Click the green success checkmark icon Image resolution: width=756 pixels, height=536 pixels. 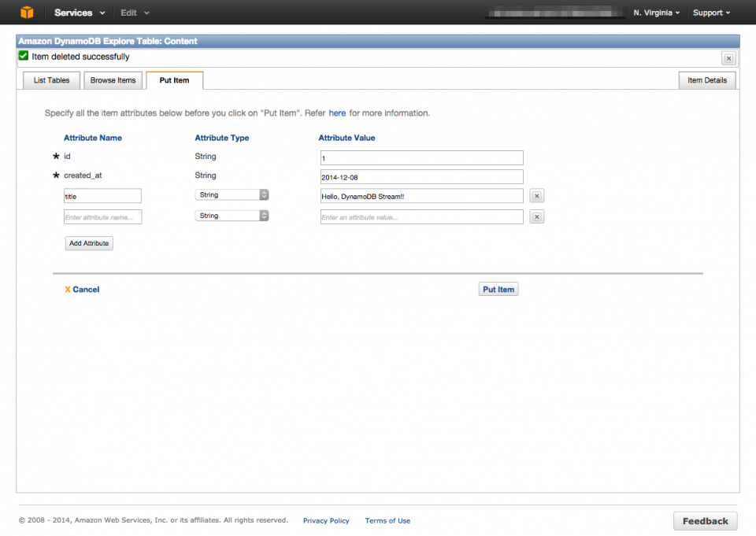pos(24,56)
